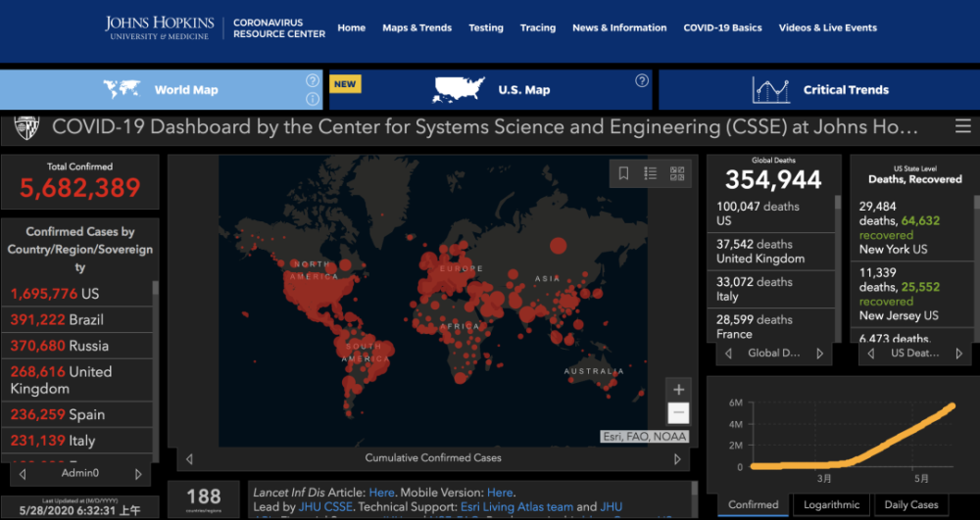The width and height of the screenshot is (980, 520).
Task: Open Maps & Trends menu
Action: (x=416, y=27)
